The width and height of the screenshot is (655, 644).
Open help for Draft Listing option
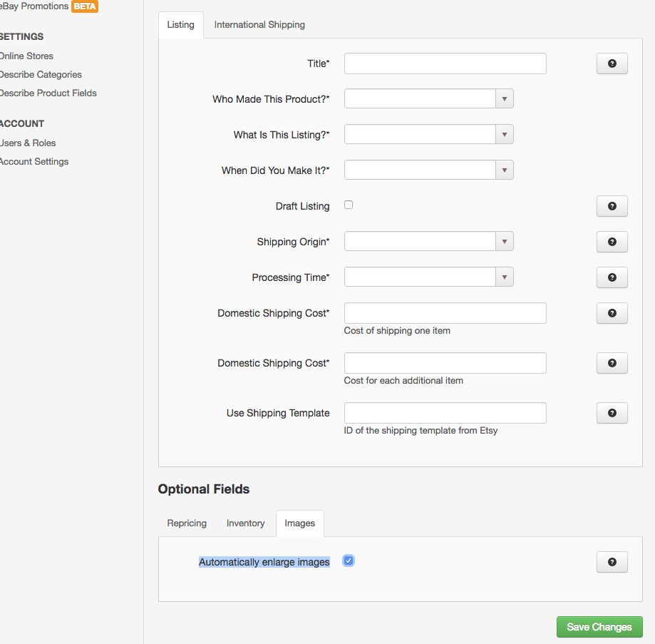[x=612, y=206]
